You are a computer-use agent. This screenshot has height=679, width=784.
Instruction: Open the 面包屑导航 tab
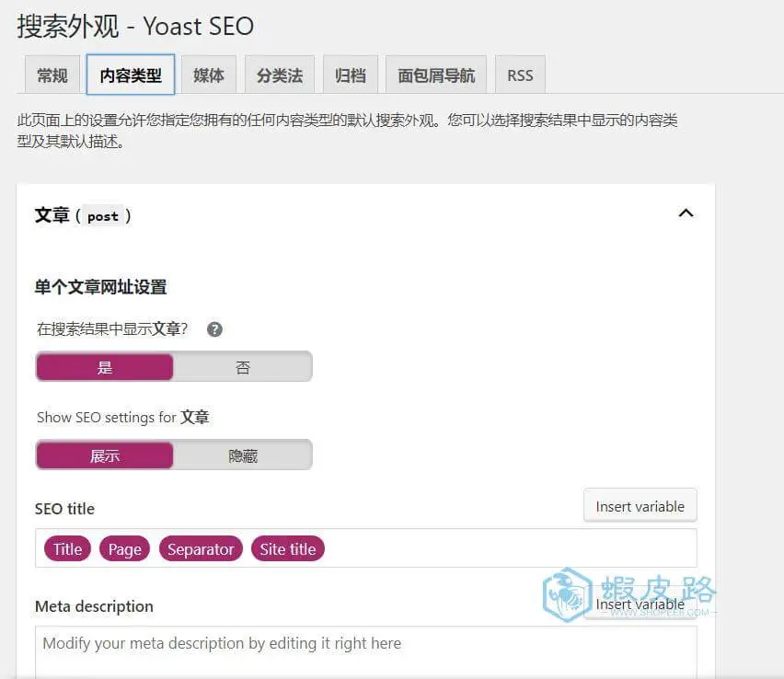pos(436,75)
